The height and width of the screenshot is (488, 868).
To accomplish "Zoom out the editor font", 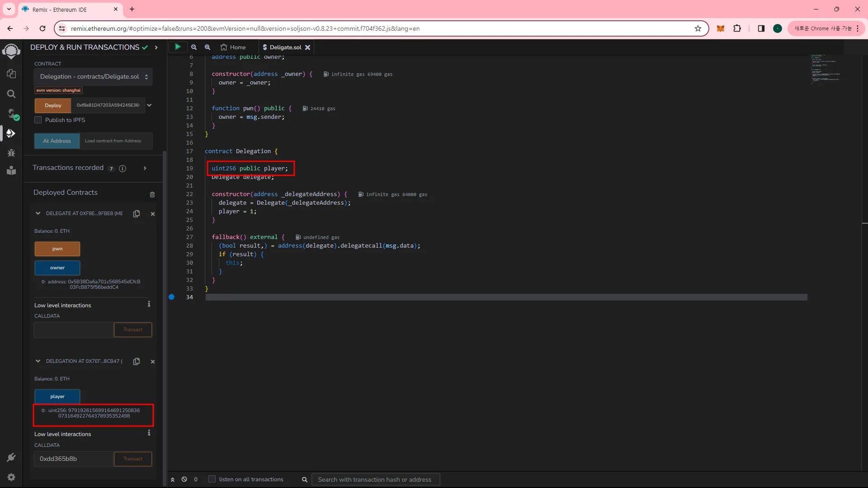I will coord(194,47).
